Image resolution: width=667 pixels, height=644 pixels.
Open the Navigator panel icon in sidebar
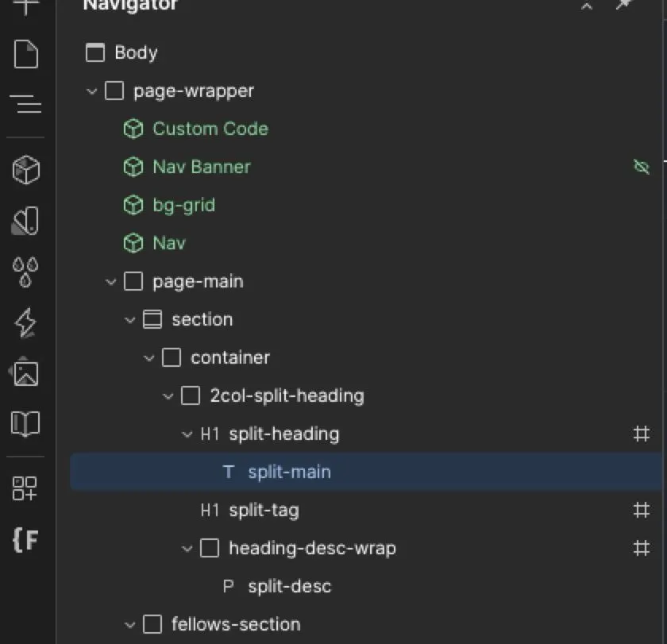(26, 104)
